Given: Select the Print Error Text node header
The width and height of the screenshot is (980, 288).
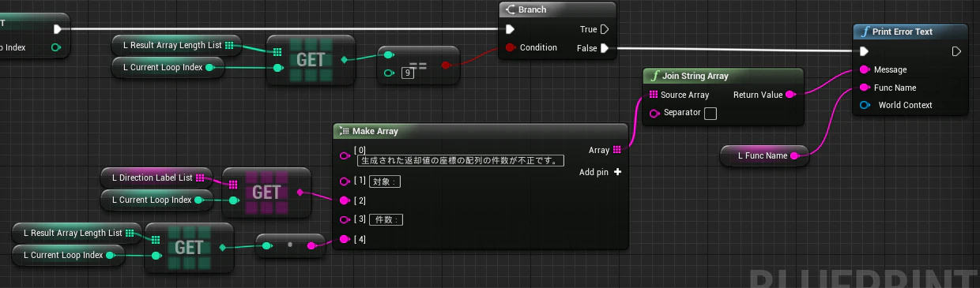Looking at the screenshot, I should click(x=911, y=32).
